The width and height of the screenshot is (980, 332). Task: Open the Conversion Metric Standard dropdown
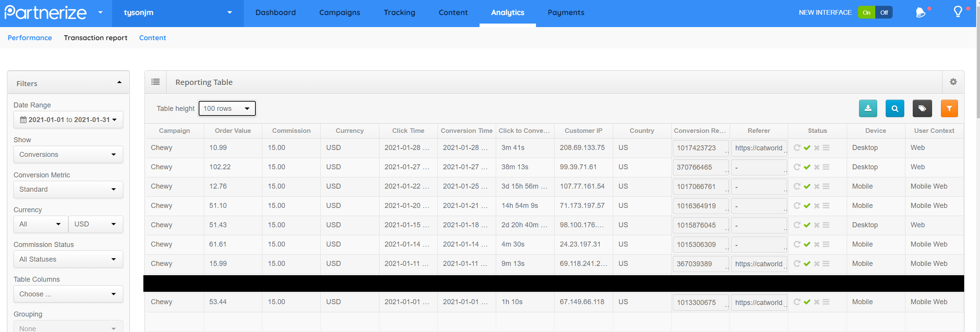point(68,189)
